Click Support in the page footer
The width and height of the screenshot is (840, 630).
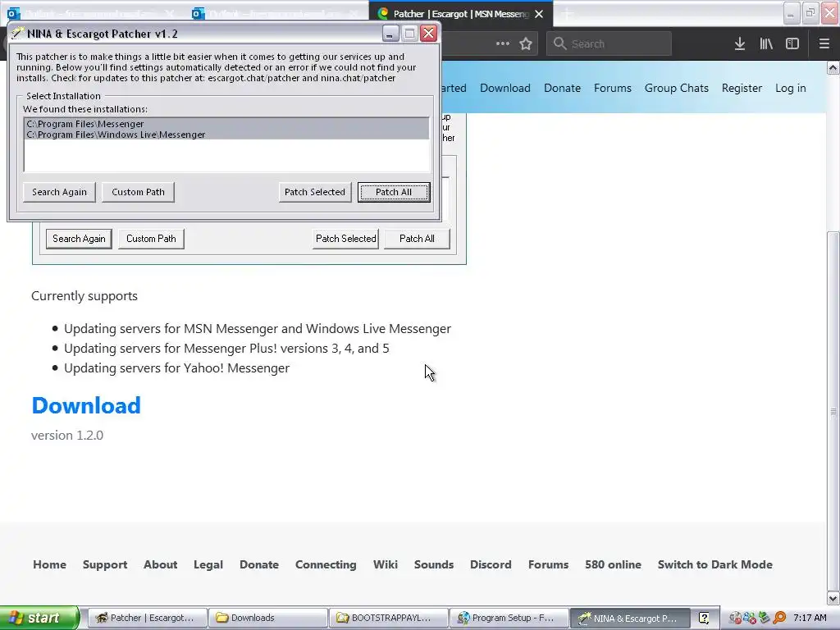105,564
